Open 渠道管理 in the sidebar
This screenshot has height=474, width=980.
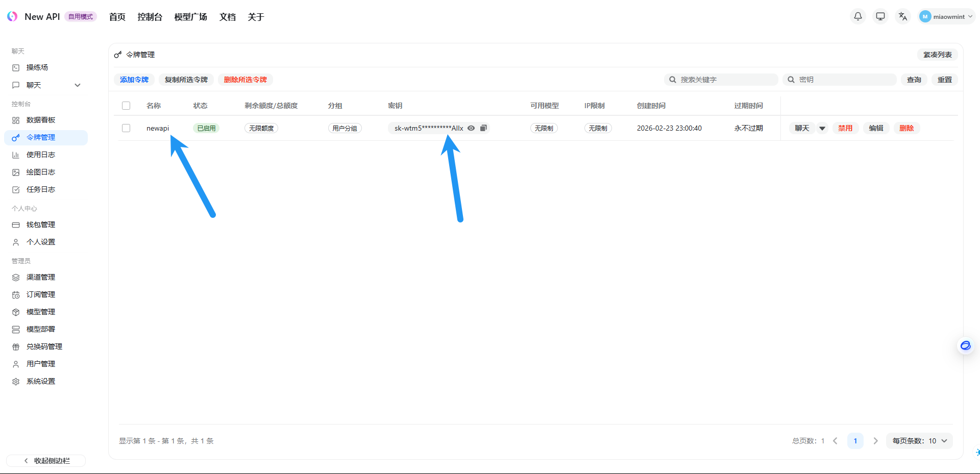(41, 277)
